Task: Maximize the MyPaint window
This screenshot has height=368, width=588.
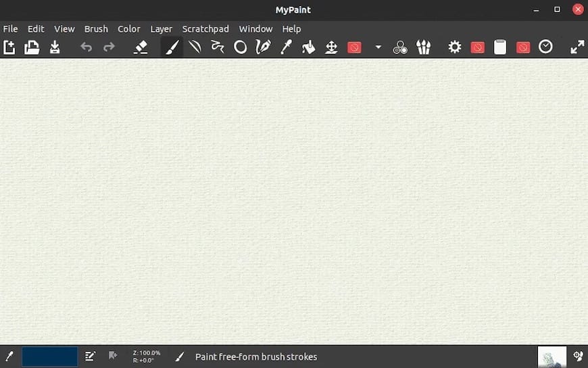Action: [x=558, y=9]
